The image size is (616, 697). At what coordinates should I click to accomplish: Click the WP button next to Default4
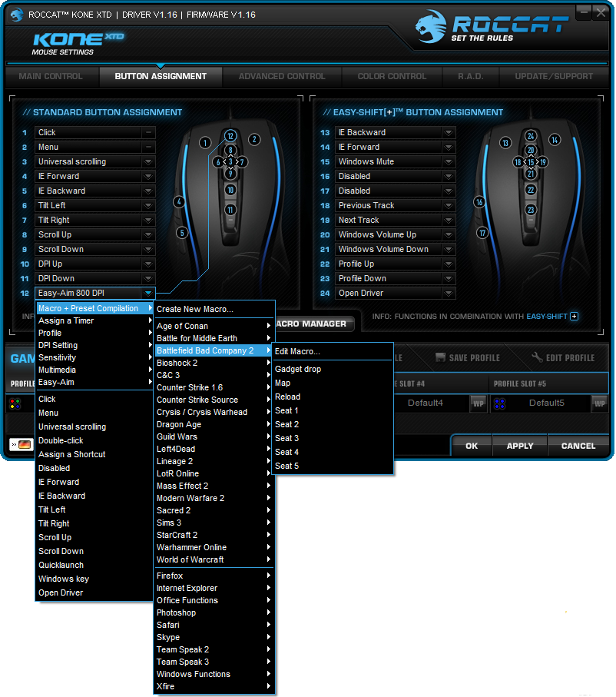click(x=479, y=403)
